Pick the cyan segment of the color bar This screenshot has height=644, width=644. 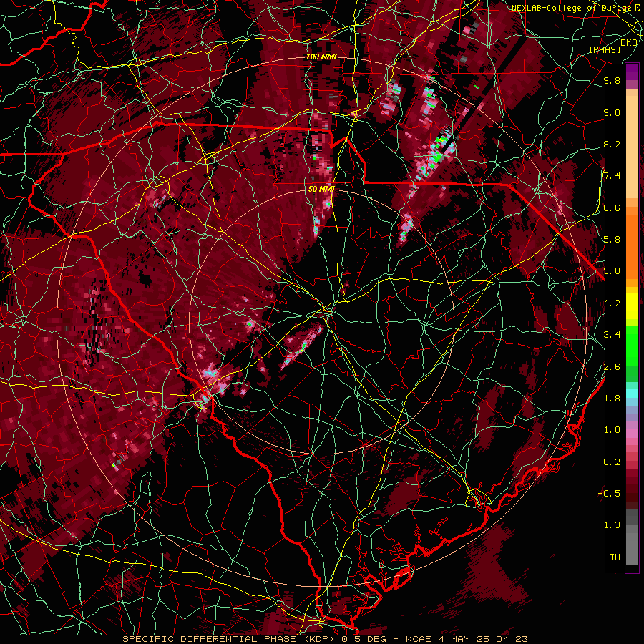[632, 393]
